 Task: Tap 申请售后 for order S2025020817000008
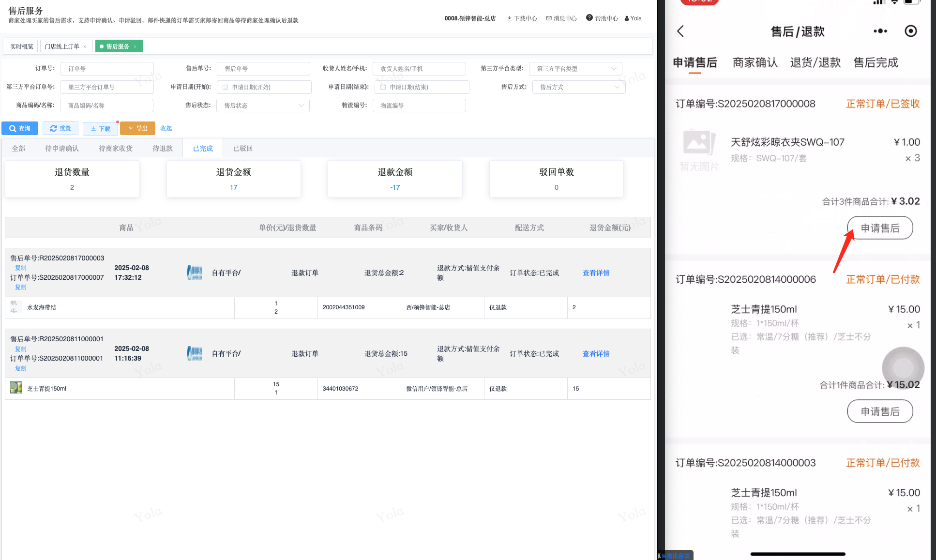pyautogui.click(x=879, y=228)
